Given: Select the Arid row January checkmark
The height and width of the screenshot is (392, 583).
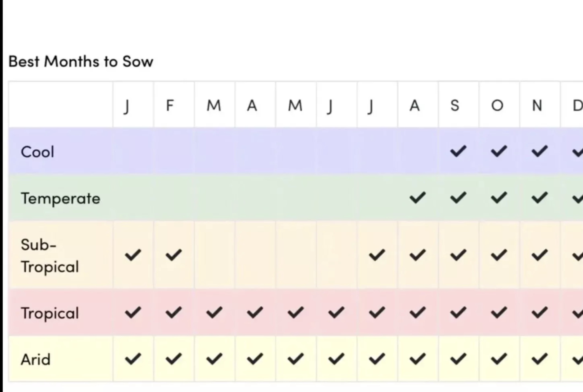Looking at the screenshot, I should [x=133, y=359].
